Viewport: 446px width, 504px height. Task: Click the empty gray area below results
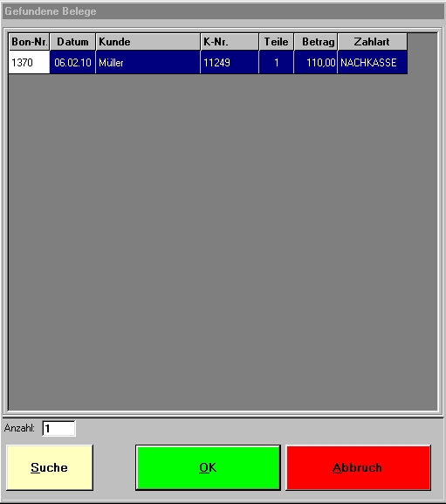point(223,241)
